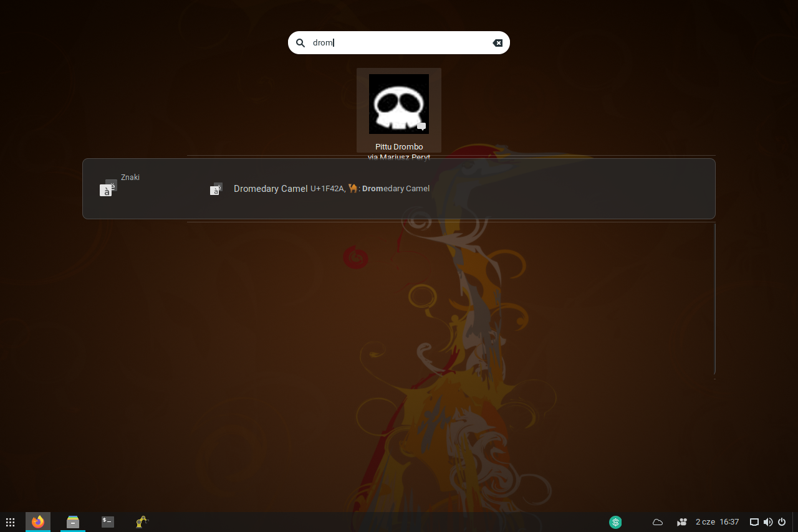The height and width of the screenshot is (532, 798).
Task: Open the yellow robot arm app in the taskbar
Action: point(142,522)
